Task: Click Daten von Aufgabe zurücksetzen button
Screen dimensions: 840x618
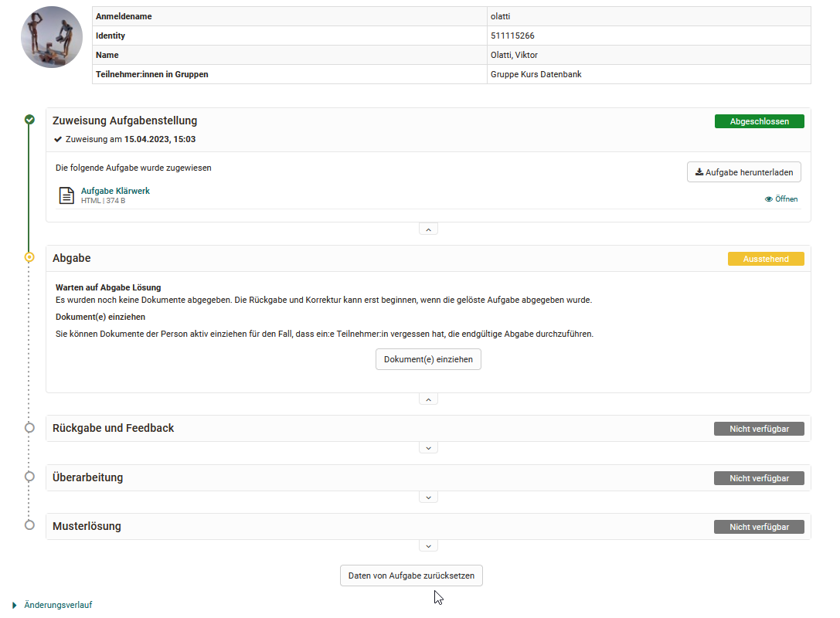Action: 411,576
